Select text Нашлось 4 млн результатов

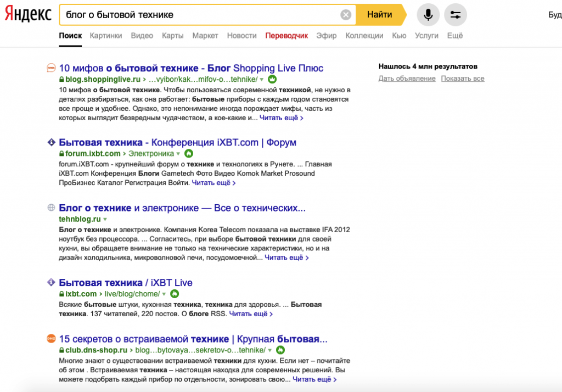click(428, 66)
